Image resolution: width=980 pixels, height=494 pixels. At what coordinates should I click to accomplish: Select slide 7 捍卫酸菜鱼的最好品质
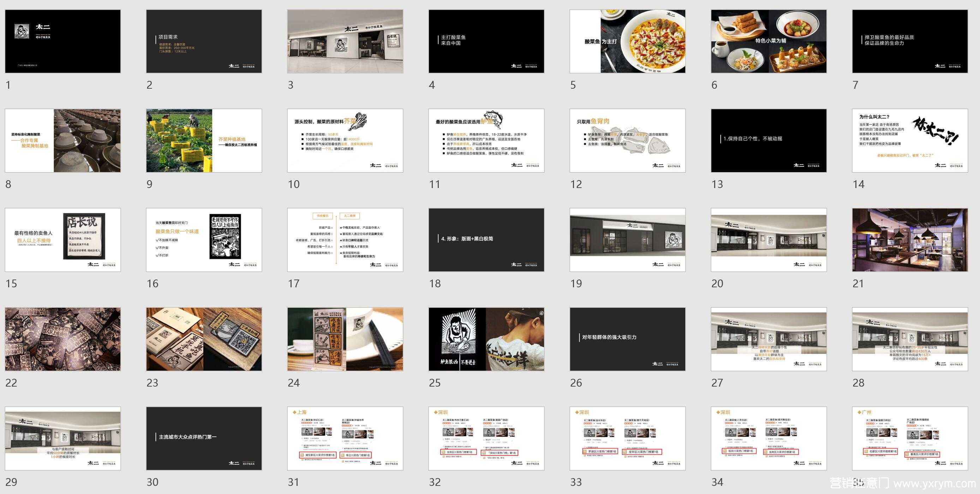(910, 41)
